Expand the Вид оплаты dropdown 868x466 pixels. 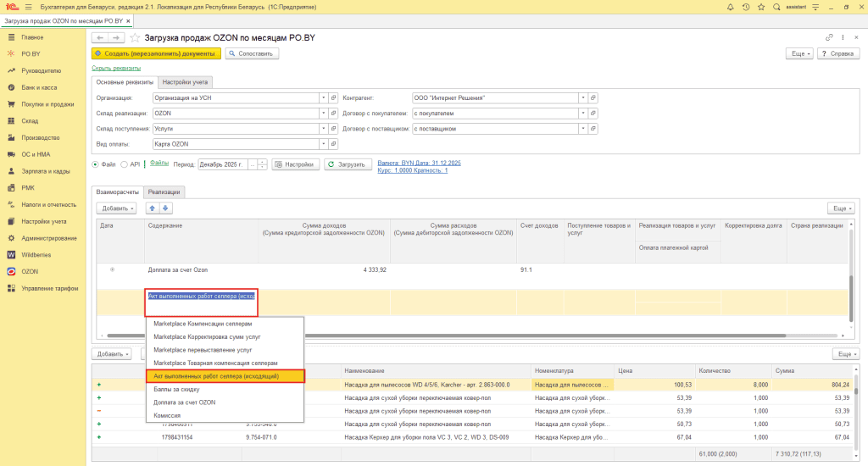pos(323,144)
